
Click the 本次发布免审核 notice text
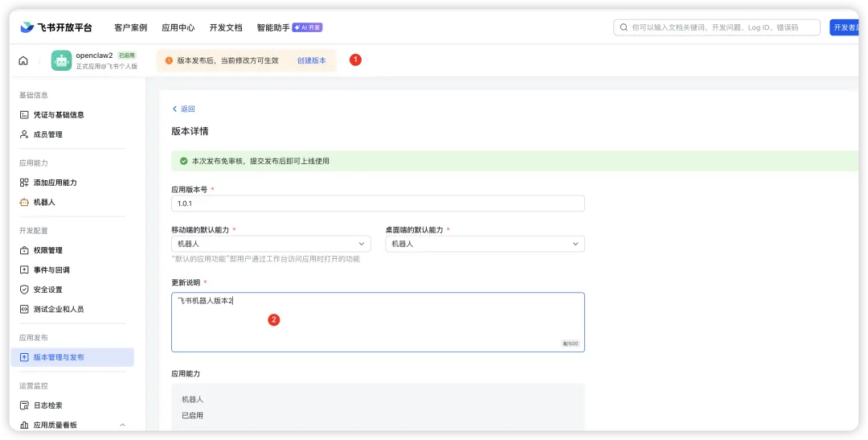click(260, 161)
